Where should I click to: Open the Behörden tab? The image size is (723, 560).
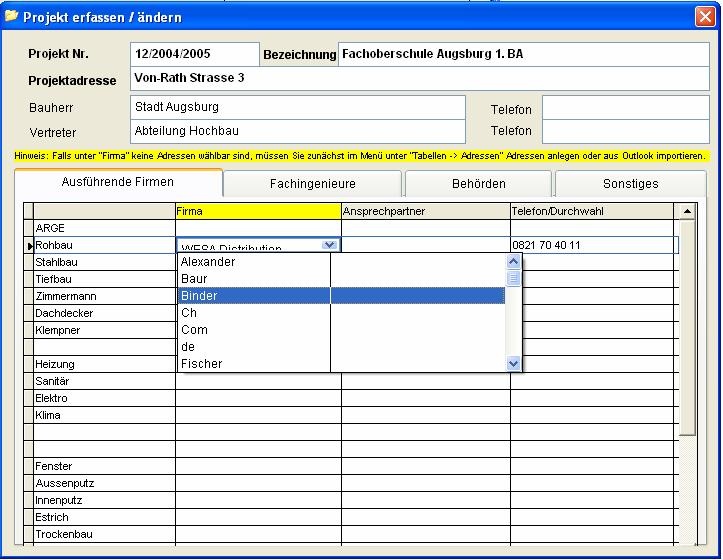pyautogui.click(x=477, y=184)
